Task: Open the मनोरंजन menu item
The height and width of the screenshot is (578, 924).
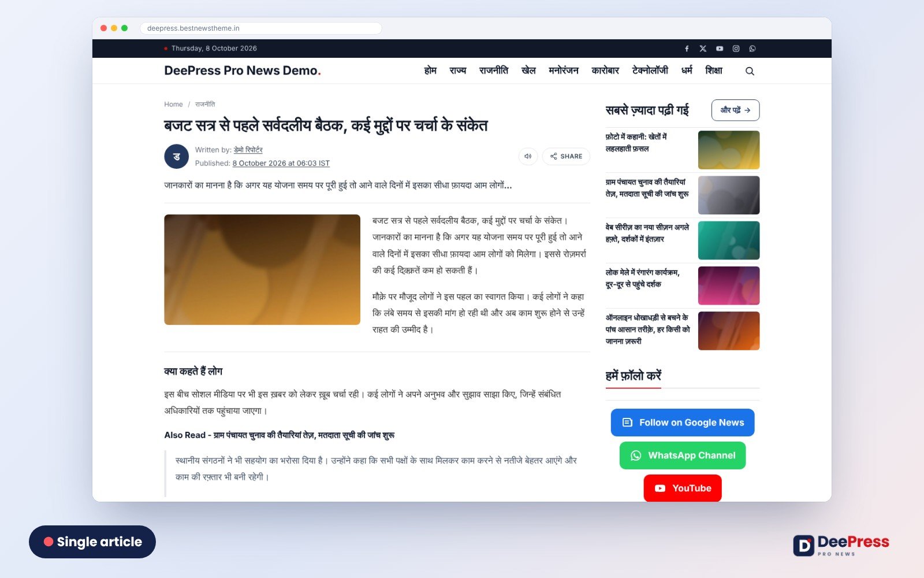Action: (564, 71)
